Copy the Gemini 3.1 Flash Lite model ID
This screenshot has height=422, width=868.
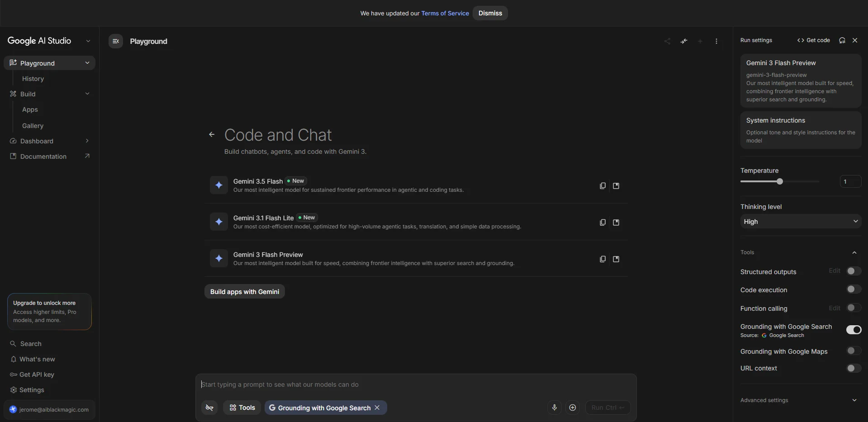pyautogui.click(x=602, y=223)
